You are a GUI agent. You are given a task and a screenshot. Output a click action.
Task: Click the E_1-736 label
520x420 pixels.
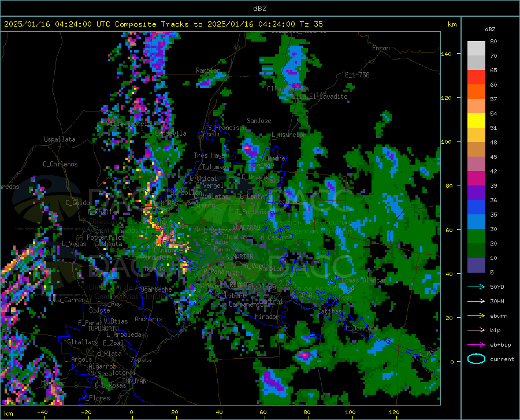(x=357, y=75)
